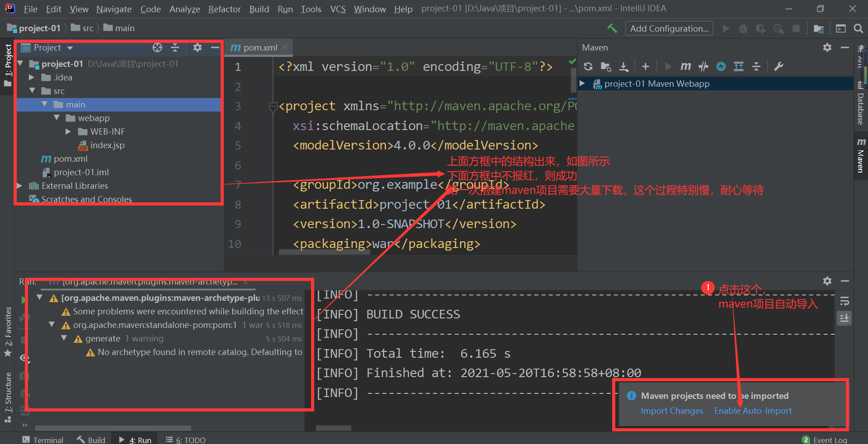Collapse the maven-archetype-plugin run node
Image resolution: width=868 pixels, height=444 pixels.
(x=40, y=298)
